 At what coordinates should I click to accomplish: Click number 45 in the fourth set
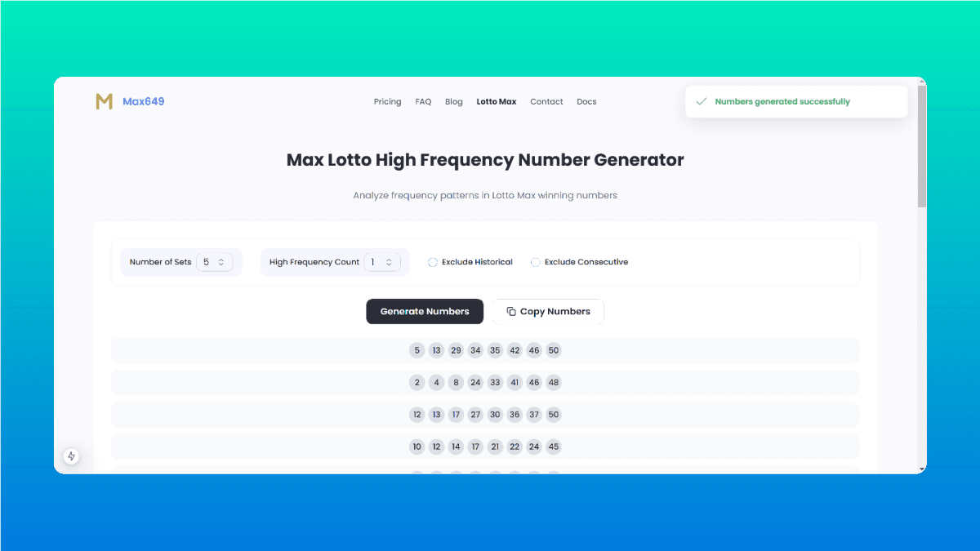click(554, 447)
